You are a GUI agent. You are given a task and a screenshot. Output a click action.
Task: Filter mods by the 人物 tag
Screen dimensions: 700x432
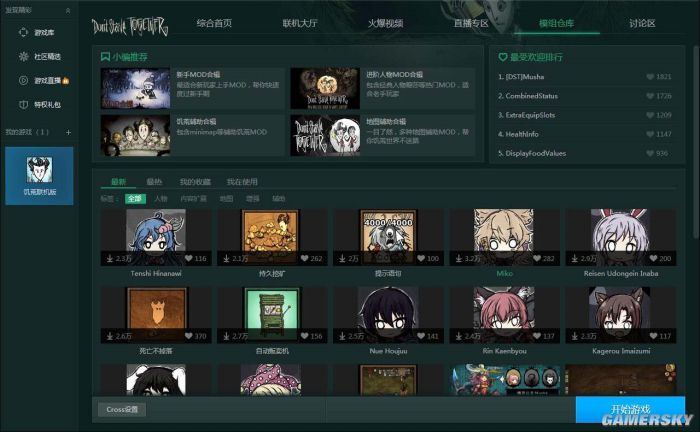(x=161, y=199)
